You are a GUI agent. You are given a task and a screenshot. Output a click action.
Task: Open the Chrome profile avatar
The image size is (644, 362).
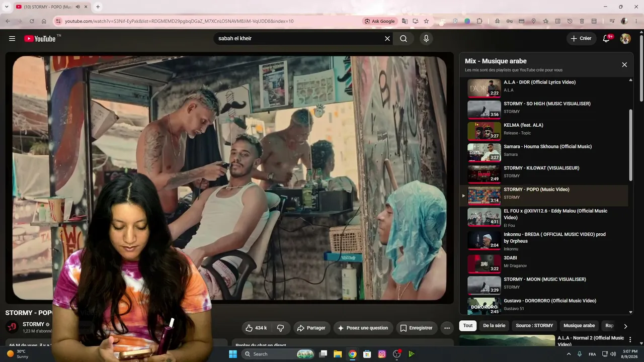(x=624, y=21)
